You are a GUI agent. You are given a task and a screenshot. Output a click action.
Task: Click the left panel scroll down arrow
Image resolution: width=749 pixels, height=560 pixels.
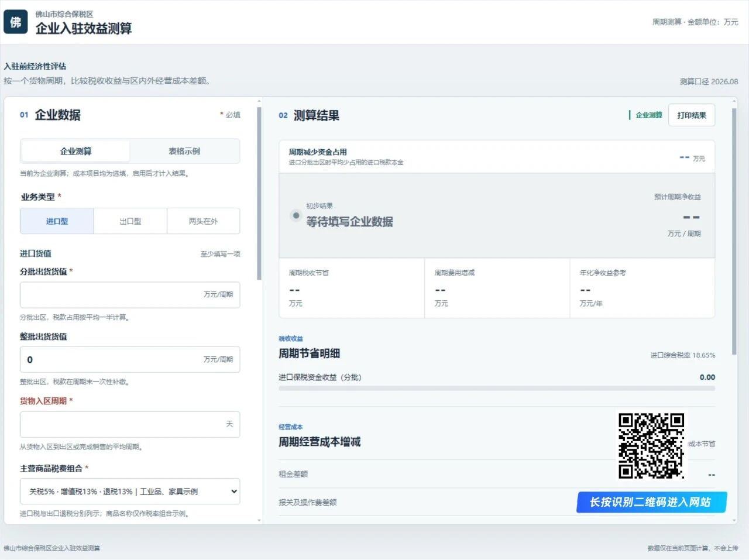click(259, 520)
